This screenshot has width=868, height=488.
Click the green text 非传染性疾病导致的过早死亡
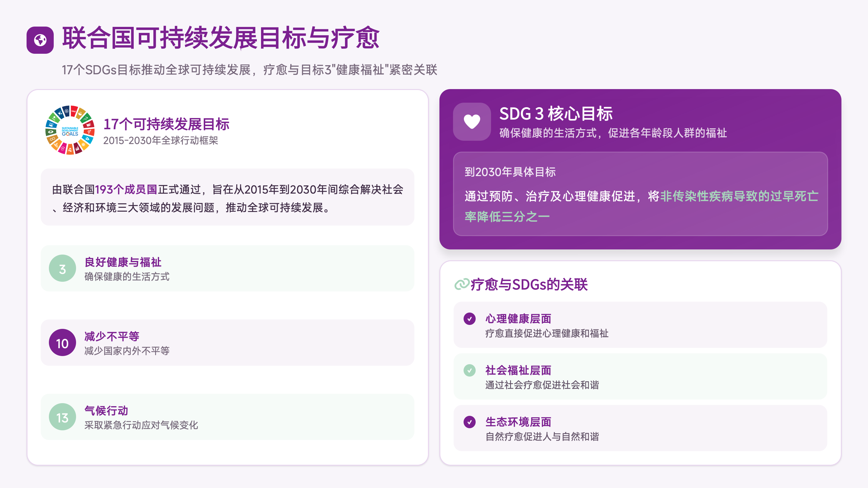739,196
